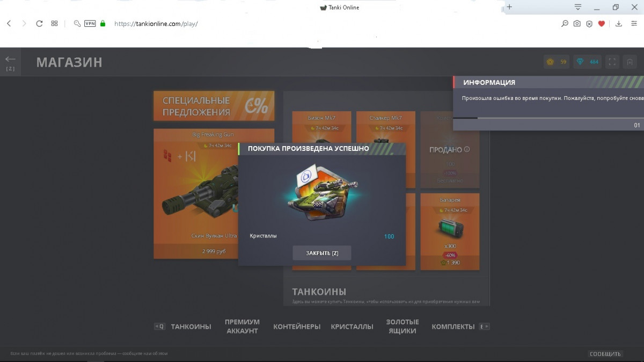The image size is (644, 362).
Task: Switch to the ЗОЛОТЫЕ ЯЩИКИ tab
Action: tap(402, 327)
